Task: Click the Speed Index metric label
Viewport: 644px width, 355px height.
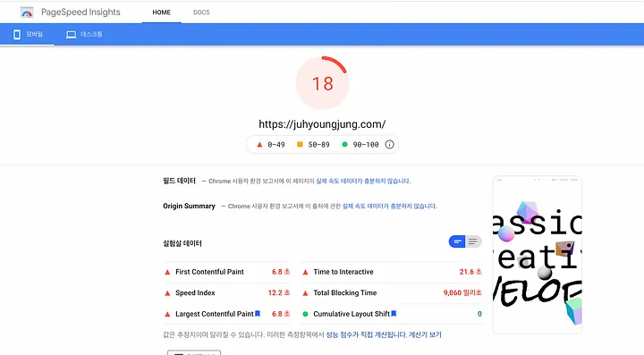Action: [x=195, y=292]
